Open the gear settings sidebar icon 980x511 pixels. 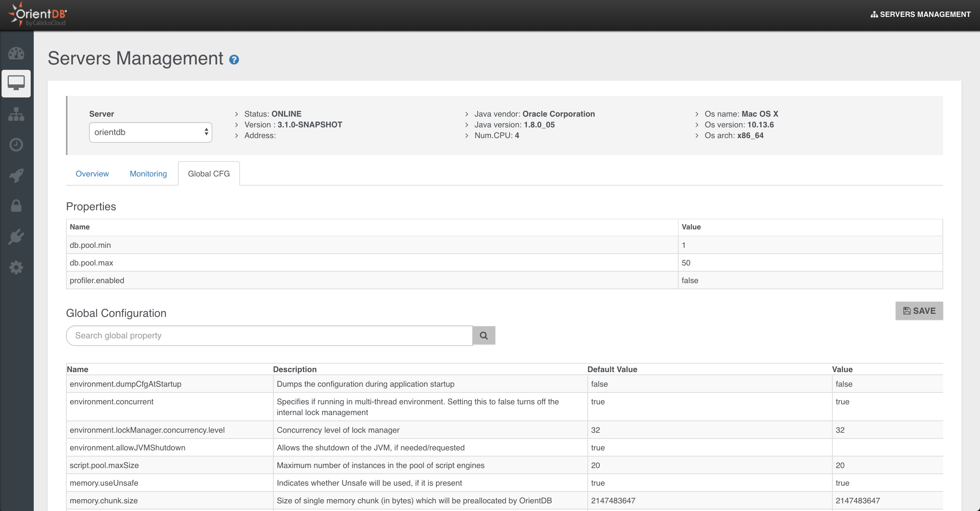pos(16,267)
